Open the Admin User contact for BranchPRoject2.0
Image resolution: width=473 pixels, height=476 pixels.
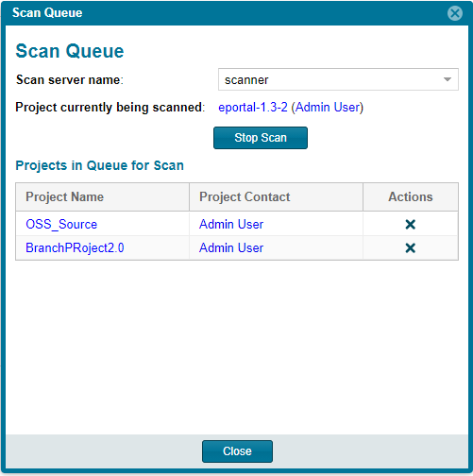(231, 248)
